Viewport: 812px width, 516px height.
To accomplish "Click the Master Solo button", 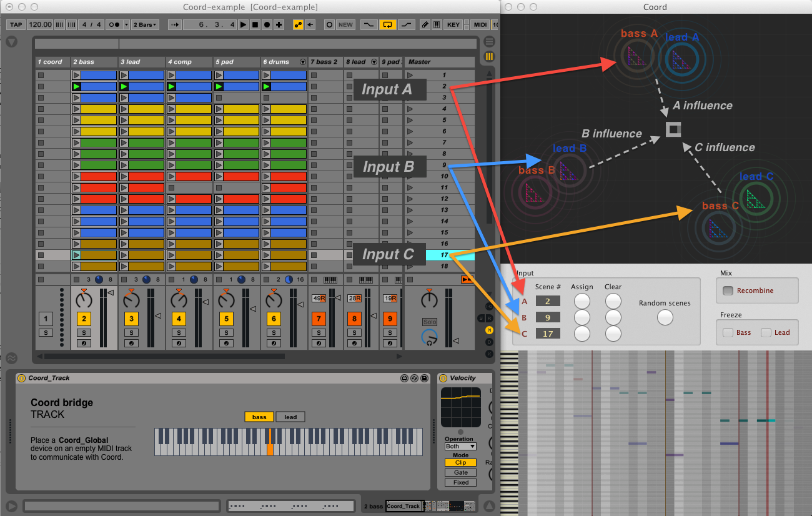I will tap(429, 322).
